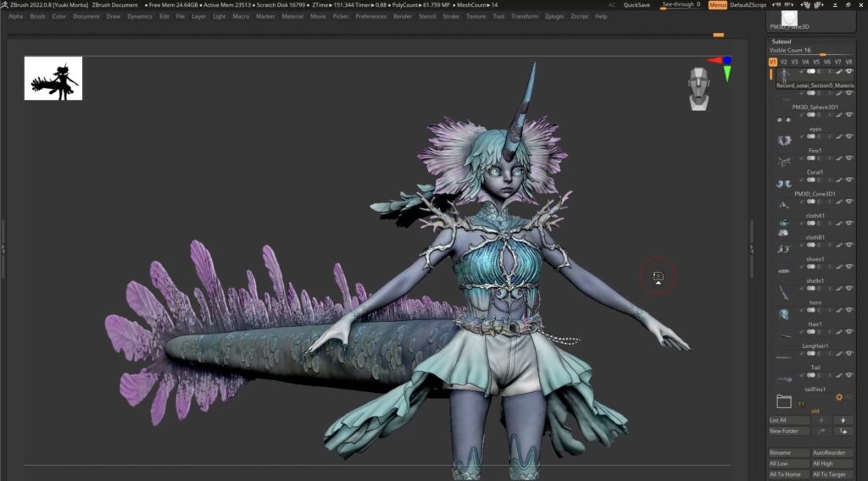The image size is (868, 481).
Task: Open the Zplugin menu
Action: click(555, 16)
